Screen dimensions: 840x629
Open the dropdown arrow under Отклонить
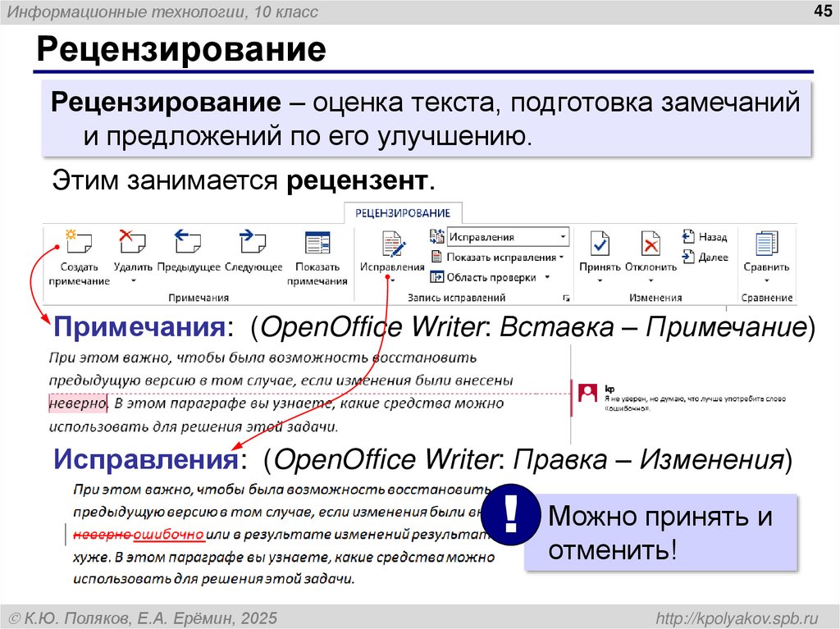point(651,280)
